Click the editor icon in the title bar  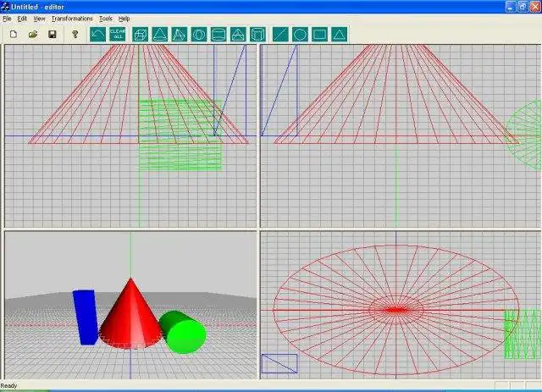5,7
